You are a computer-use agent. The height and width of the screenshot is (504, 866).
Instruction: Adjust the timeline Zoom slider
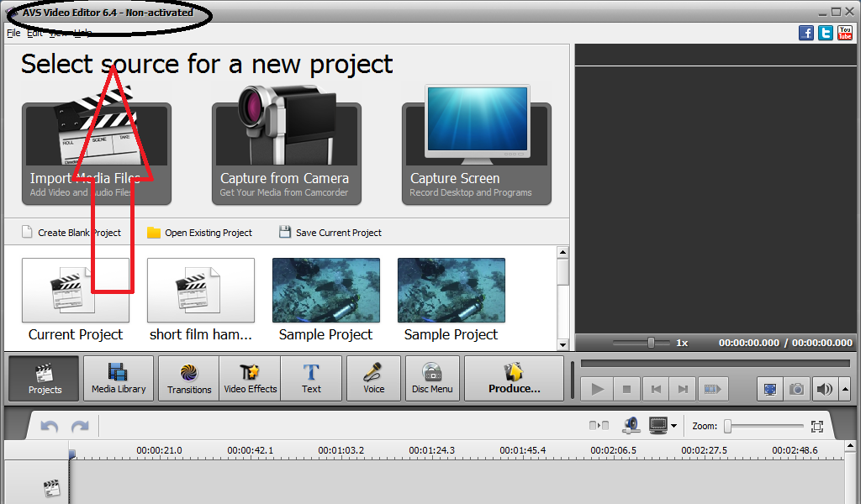coord(728,426)
